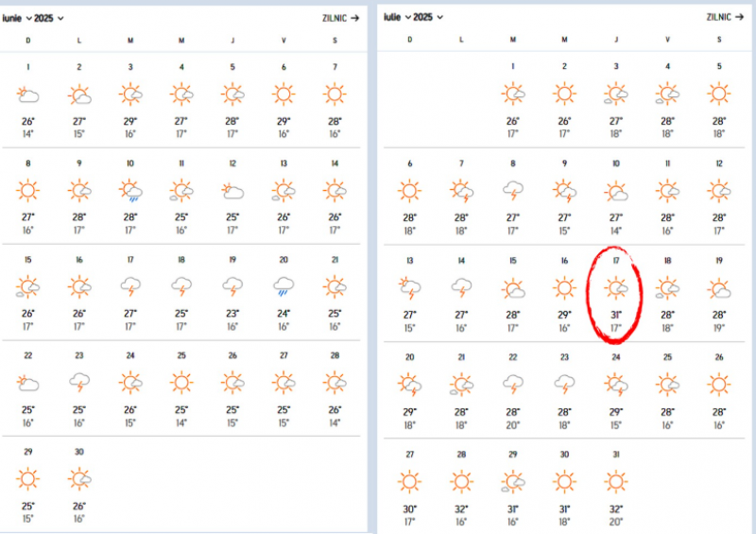Select day 30 in the iunie calendar
Screen dimensions: 756x534
78,452
